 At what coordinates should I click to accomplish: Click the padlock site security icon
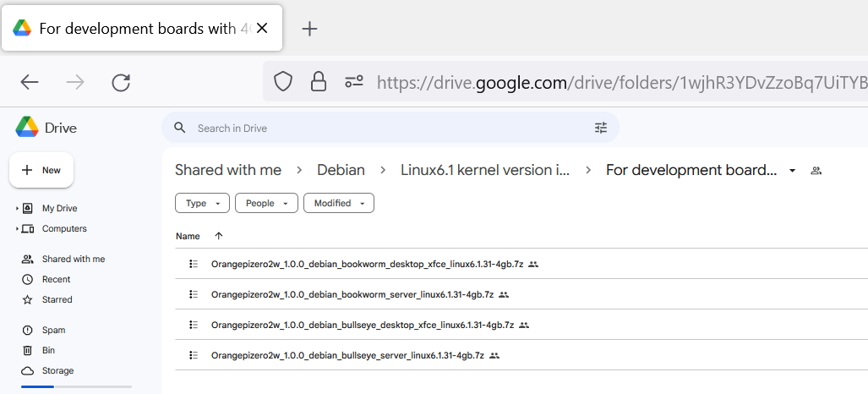(x=319, y=81)
